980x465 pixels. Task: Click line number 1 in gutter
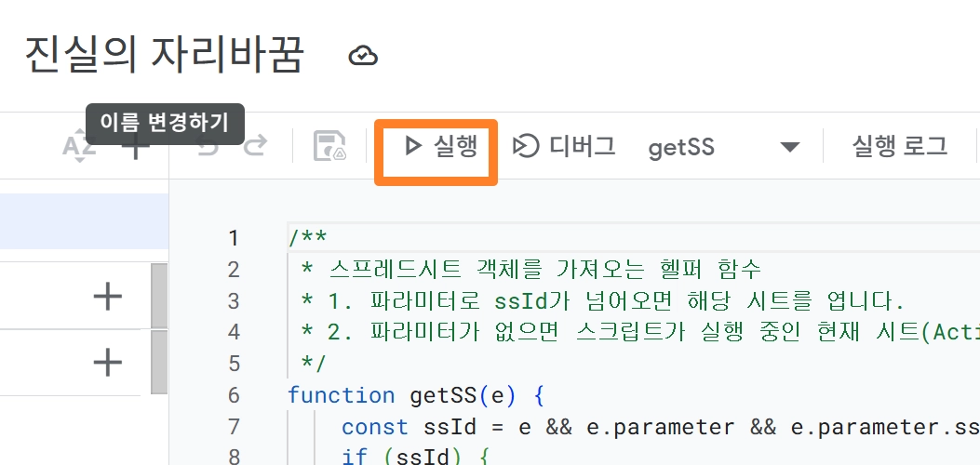(234, 238)
